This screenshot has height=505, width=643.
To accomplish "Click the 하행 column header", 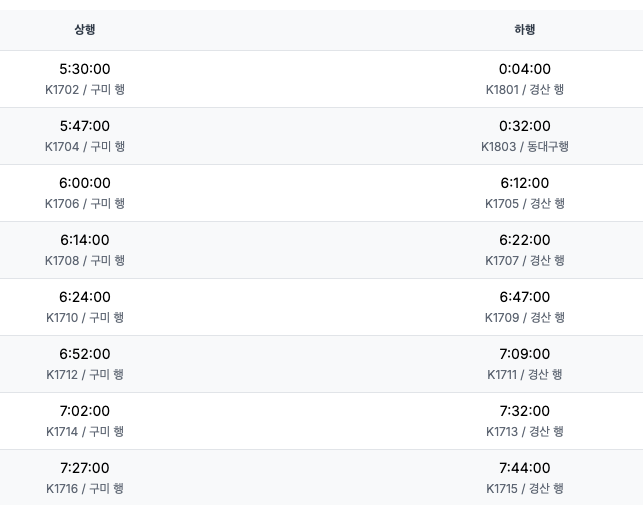I will click(524, 30).
